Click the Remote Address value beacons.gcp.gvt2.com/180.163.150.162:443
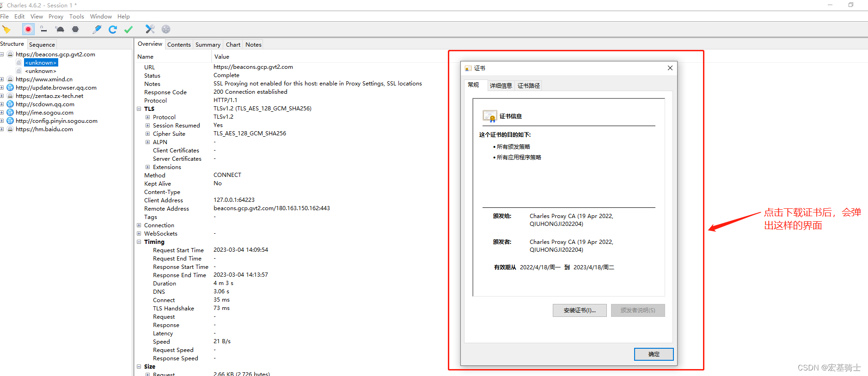This screenshot has height=376, width=868. pos(272,208)
